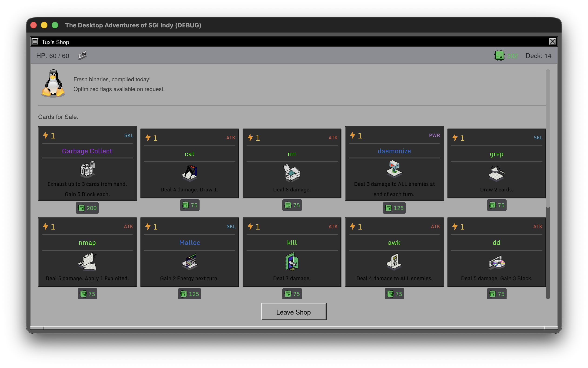Select the kill card door icon
Screen dimensions: 588x368
292,262
